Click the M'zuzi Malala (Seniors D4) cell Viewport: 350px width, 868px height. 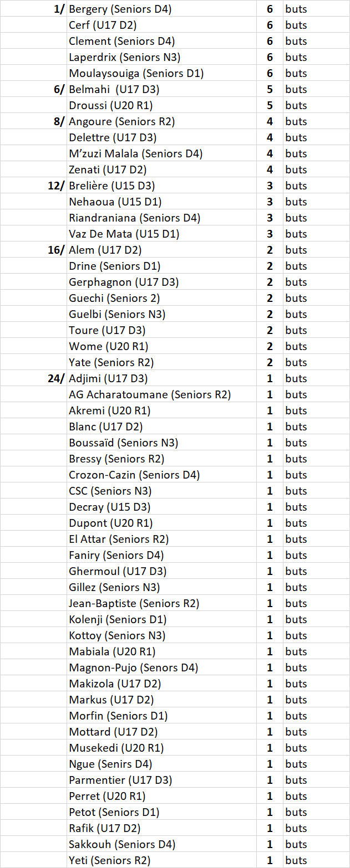coord(162,153)
